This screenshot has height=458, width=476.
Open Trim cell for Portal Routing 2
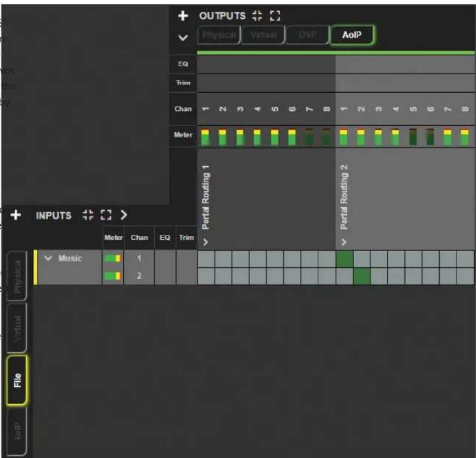pos(405,83)
